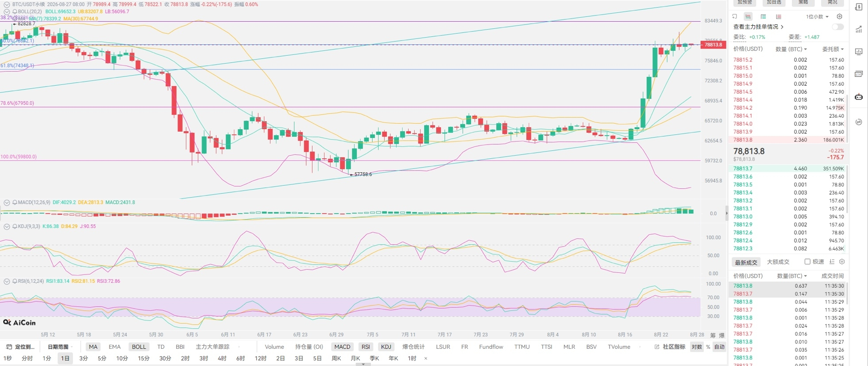Select the 4时 timeframe

point(222,358)
